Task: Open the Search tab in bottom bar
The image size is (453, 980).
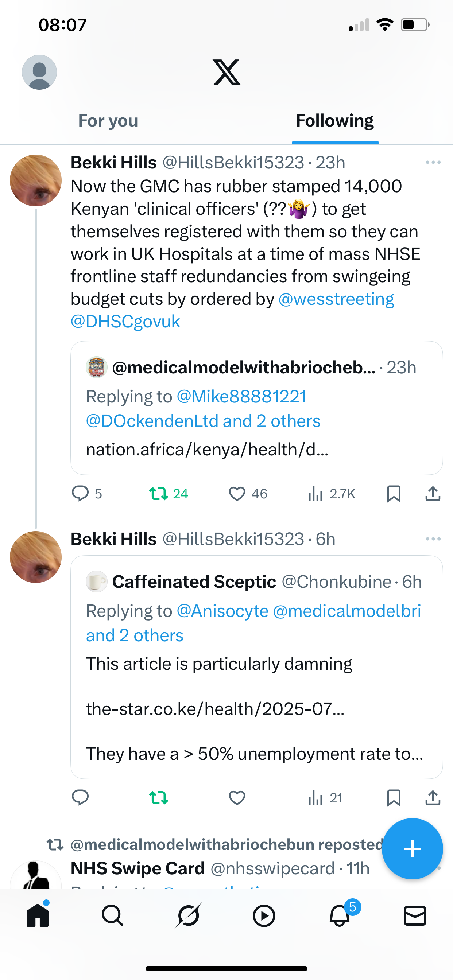Action: (113, 915)
